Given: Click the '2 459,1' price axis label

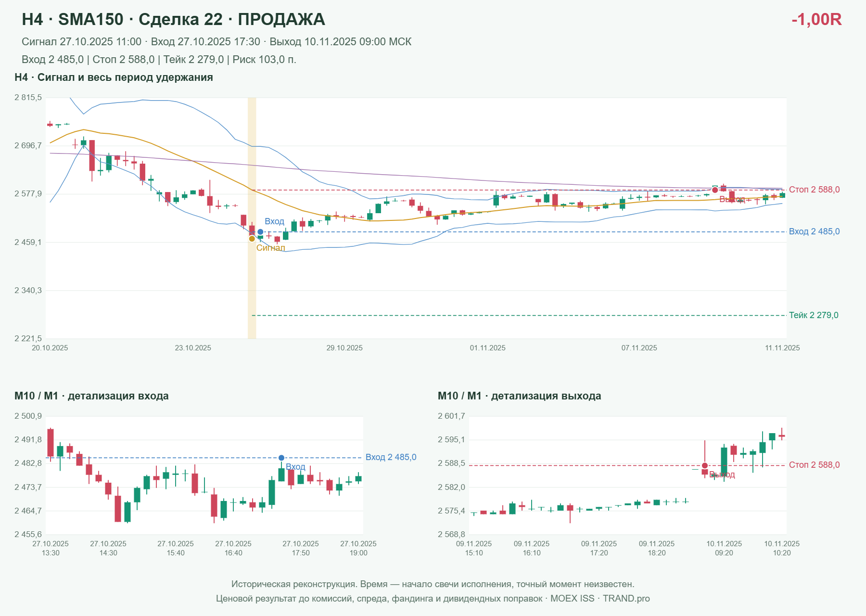Looking at the screenshot, I should 28,242.
